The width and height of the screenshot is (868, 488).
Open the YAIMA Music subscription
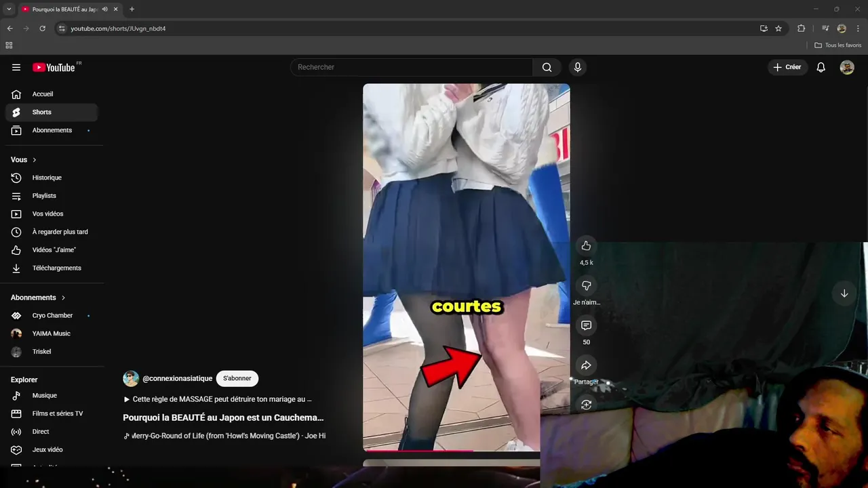pos(52,333)
